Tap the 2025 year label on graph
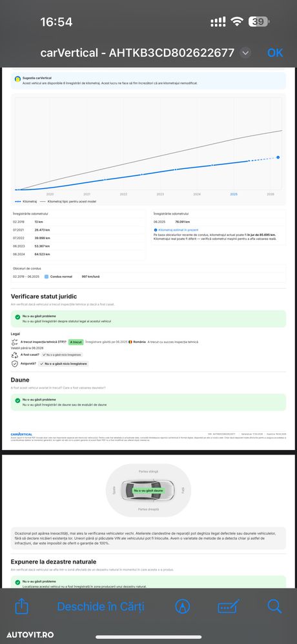This screenshot has height=644, width=297. pyautogui.click(x=234, y=194)
